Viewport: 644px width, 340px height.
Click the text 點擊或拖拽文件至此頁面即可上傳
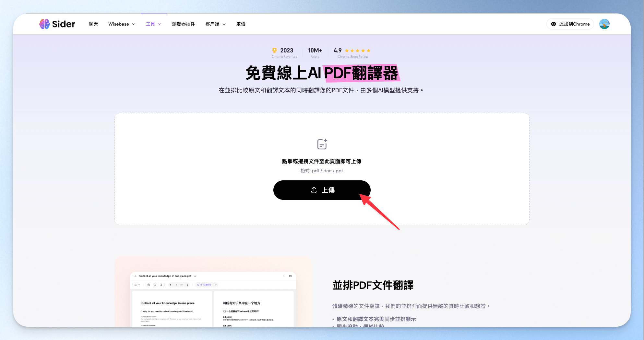coord(322,161)
